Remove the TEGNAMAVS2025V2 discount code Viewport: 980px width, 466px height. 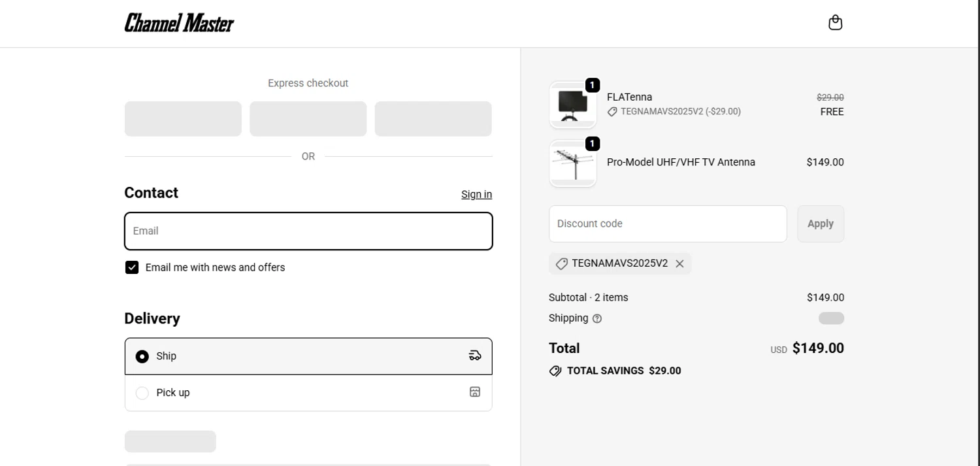(x=679, y=264)
